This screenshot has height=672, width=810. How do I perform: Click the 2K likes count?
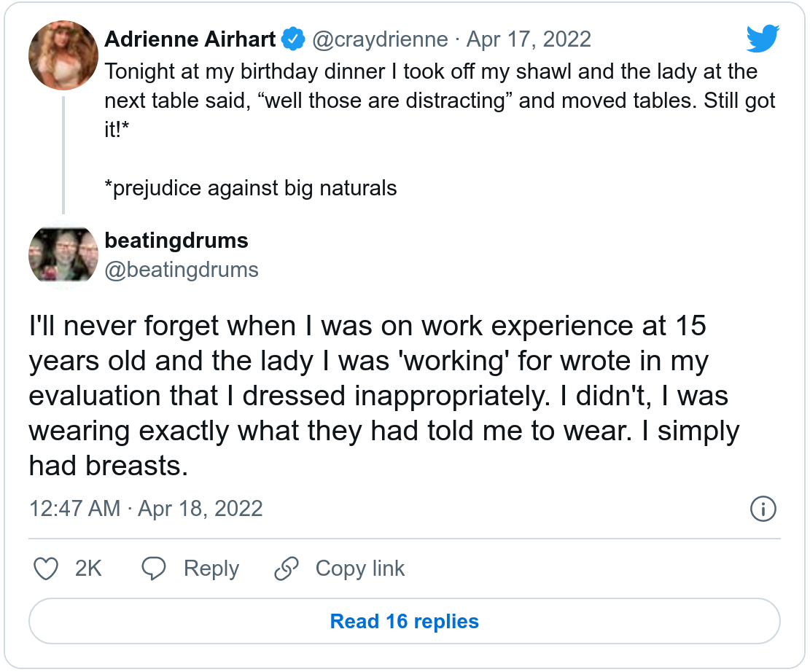(x=88, y=569)
